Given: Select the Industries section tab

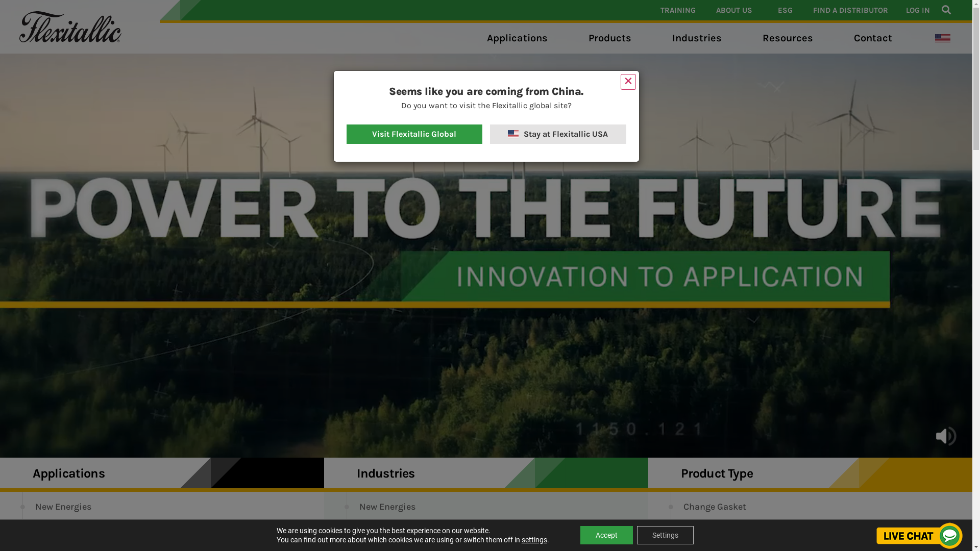Looking at the screenshot, I should coord(486,473).
